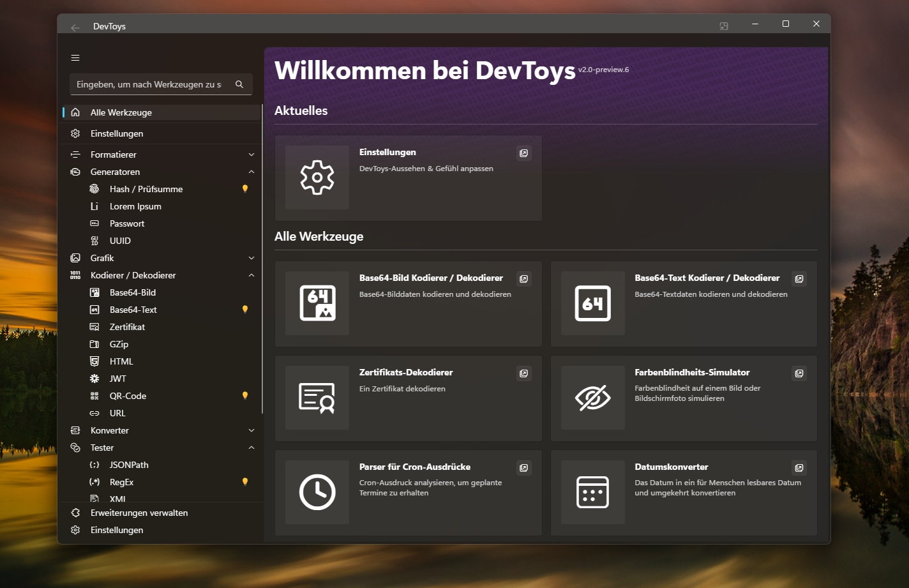Select Base64-Bild in the sidebar
This screenshot has width=909, height=588.
(162, 292)
